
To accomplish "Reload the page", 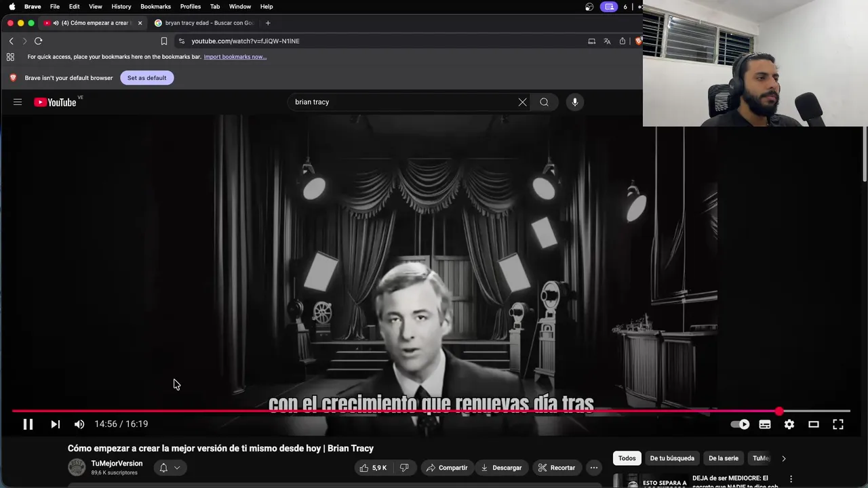I will coord(39,41).
